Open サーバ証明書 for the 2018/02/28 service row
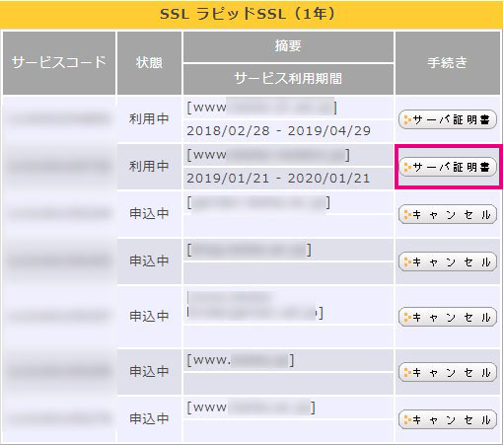The image size is (504, 445). [x=448, y=119]
